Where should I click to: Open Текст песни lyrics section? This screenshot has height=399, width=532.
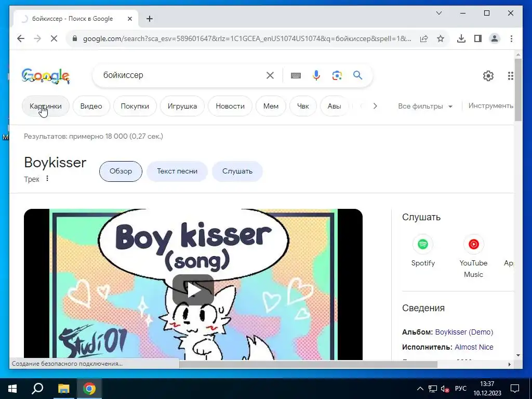[177, 171]
